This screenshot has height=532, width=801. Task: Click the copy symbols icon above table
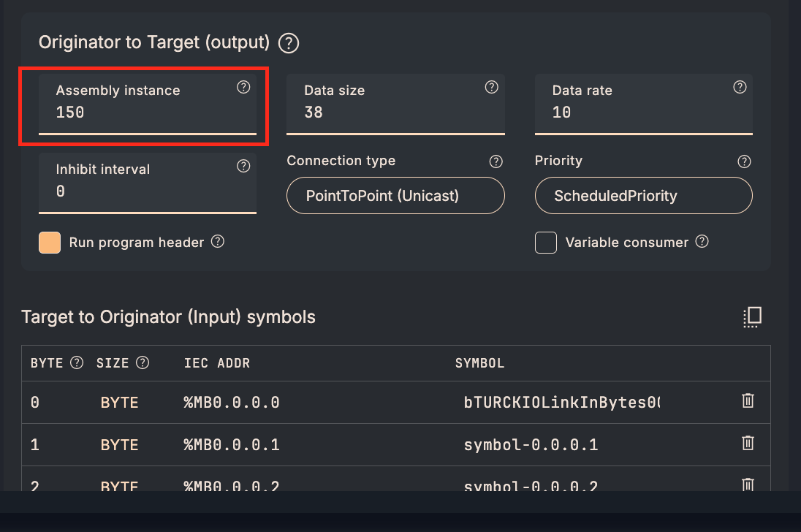pos(752,316)
